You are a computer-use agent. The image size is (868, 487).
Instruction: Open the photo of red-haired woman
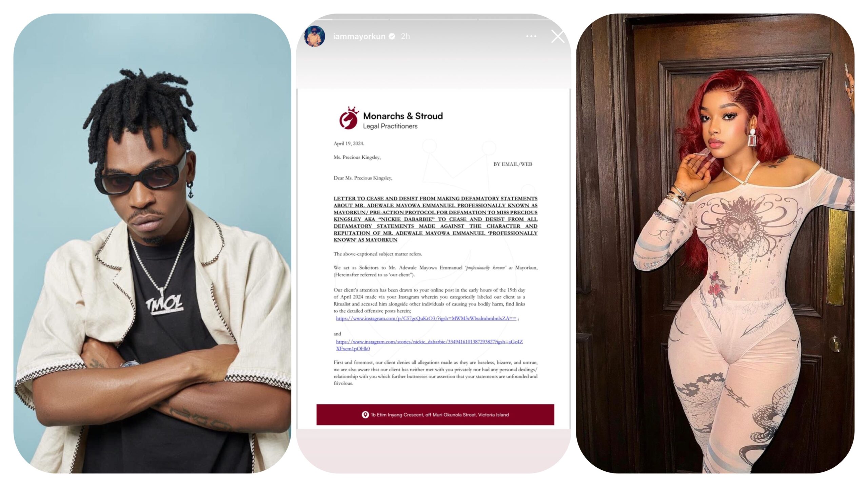[715, 243]
